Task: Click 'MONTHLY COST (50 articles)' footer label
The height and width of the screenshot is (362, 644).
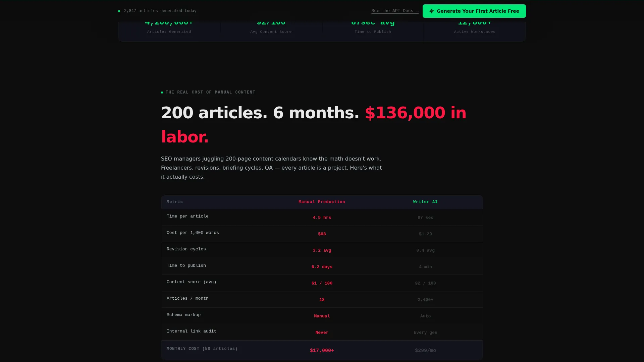Action: [x=202, y=349]
